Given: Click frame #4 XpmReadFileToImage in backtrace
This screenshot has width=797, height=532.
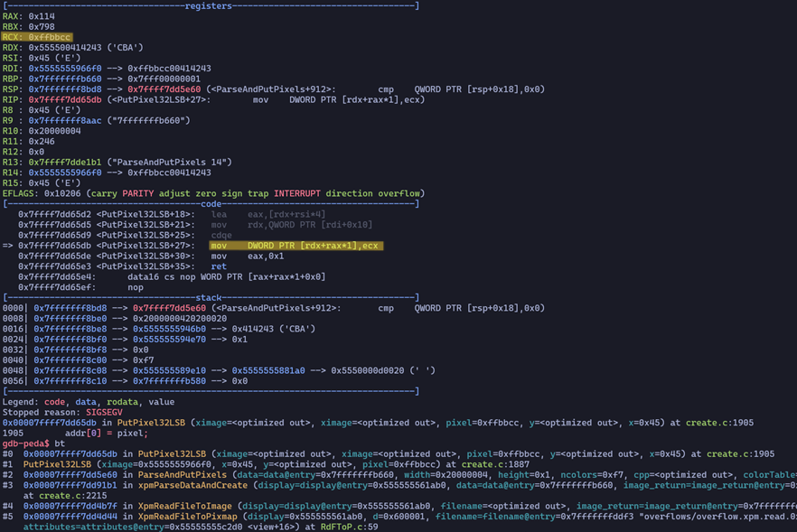Looking at the screenshot, I should [x=190, y=506].
